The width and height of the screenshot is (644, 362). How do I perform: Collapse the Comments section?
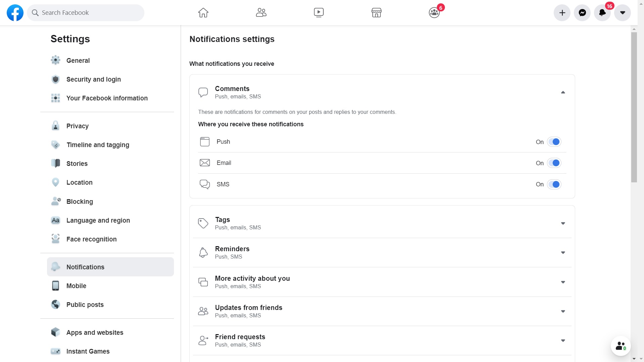[x=563, y=92]
